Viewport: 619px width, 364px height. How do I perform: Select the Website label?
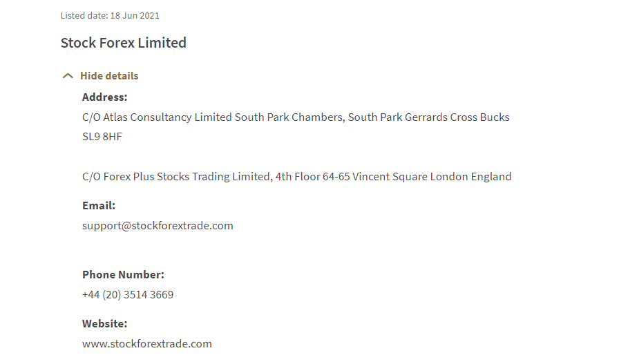pos(104,323)
